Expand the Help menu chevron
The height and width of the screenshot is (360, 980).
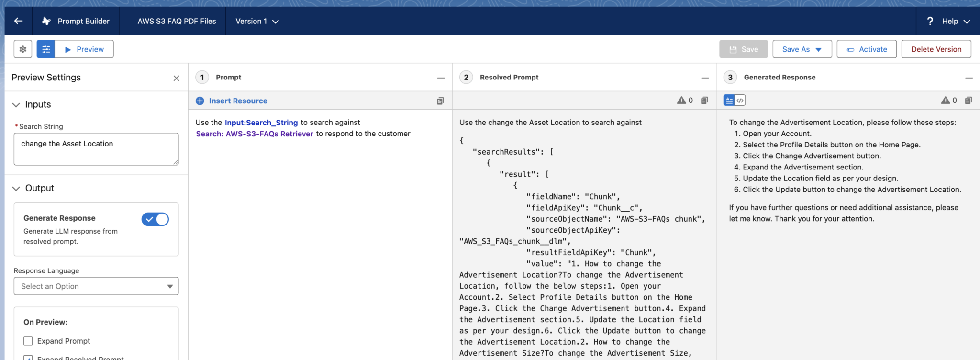pyautogui.click(x=967, y=22)
